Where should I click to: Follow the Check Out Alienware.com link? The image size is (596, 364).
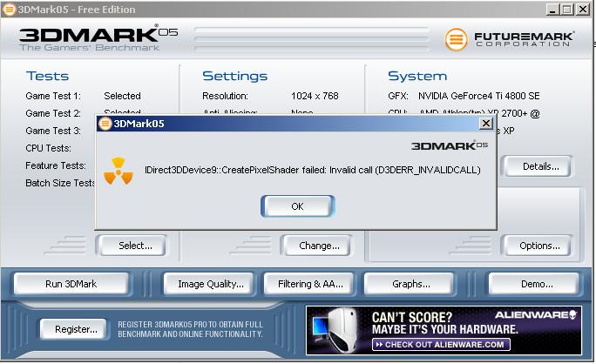[x=441, y=345]
